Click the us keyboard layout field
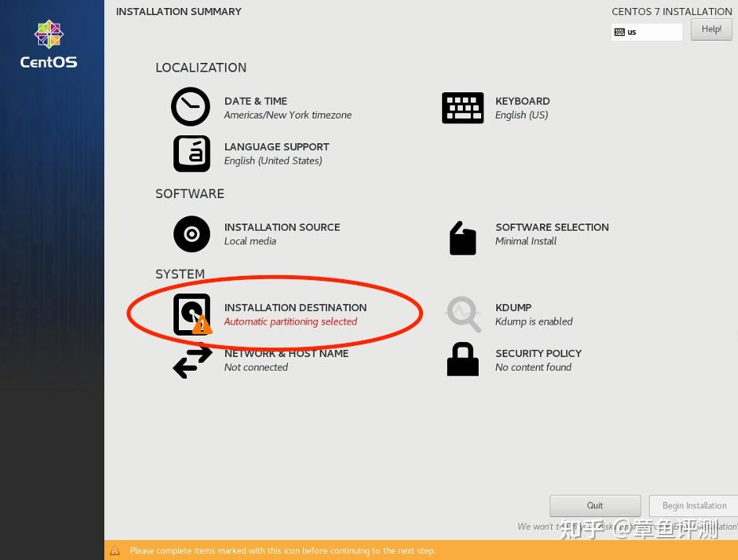The width and height of the screenshot is (738, 560). pyautogui.click(x=647, y=32)
